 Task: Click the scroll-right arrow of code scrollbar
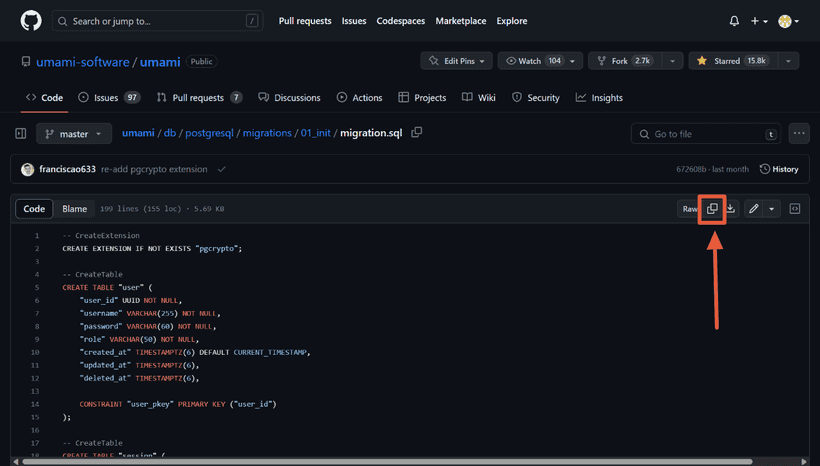(804, 462)
